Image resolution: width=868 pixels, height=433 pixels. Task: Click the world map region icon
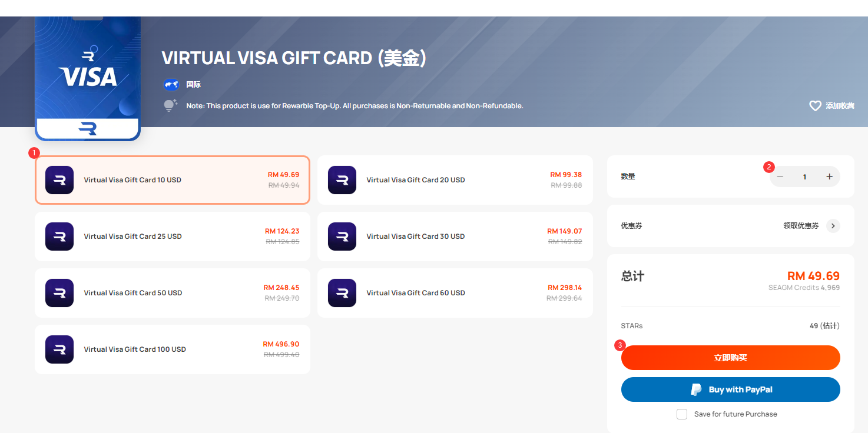point(171,85)
